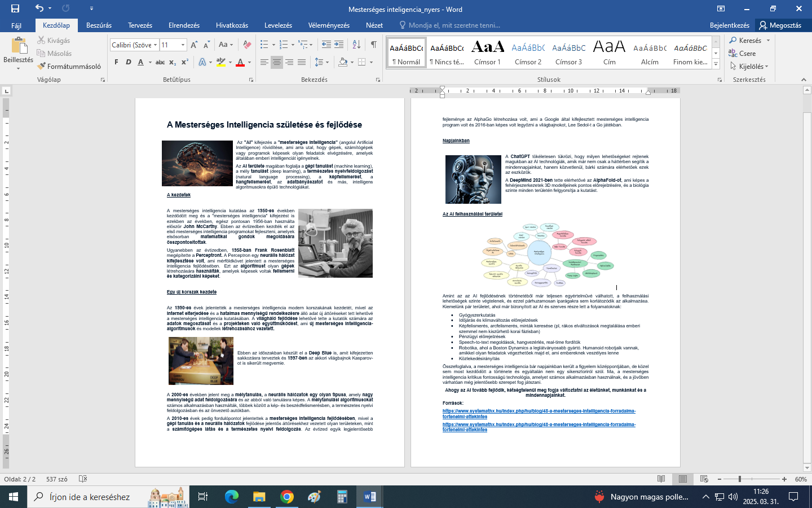Switch to the Elrendezés tab
Image resolution: width=812 pixels, height=508 pixels.
click(x=184, y=25)
